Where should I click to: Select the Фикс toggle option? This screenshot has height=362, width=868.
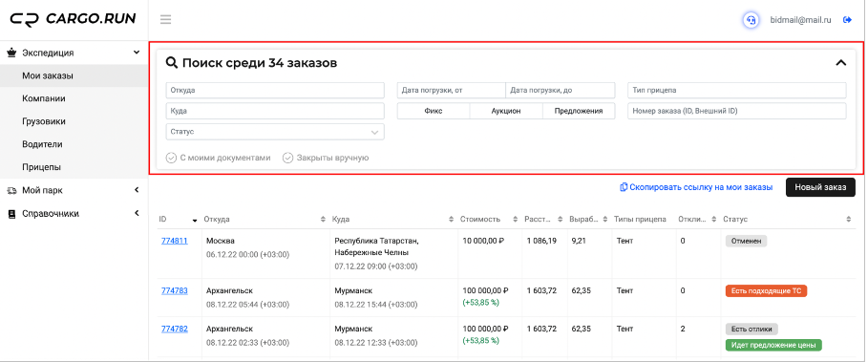point(434,111)
